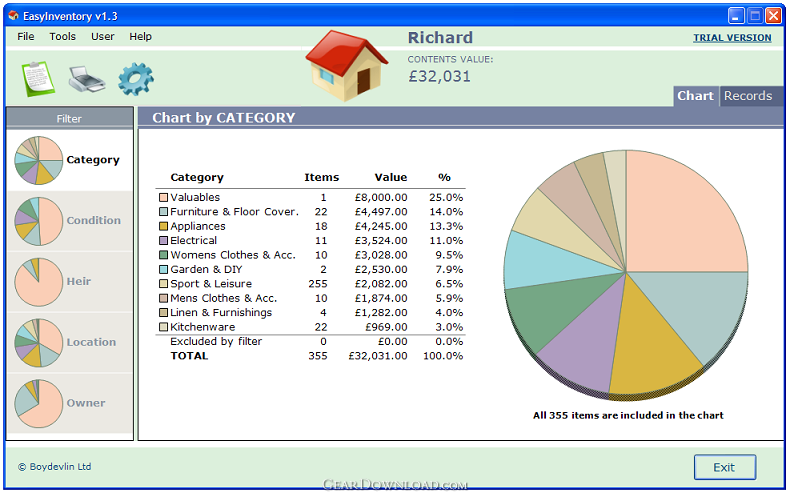This screenshot has width=790, height=493.
Task: Select the Category filter pie chart
Action: point(39,160)
